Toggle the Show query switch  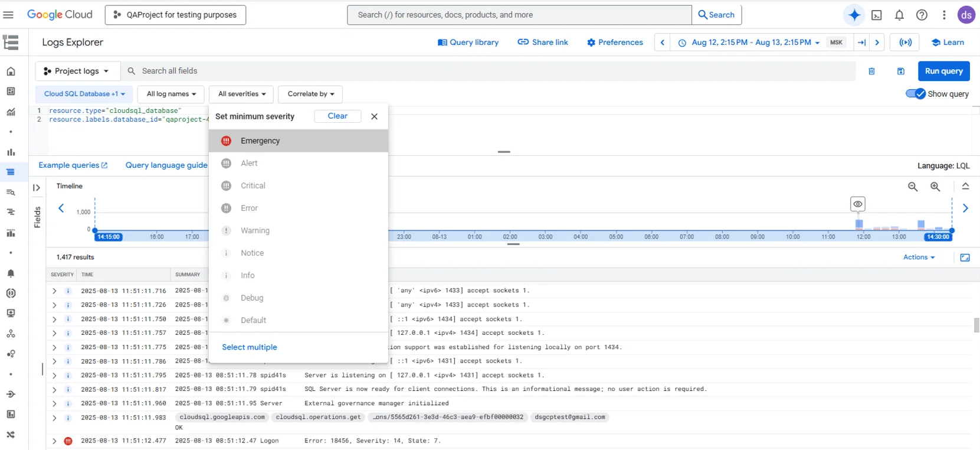coord(916,94)
